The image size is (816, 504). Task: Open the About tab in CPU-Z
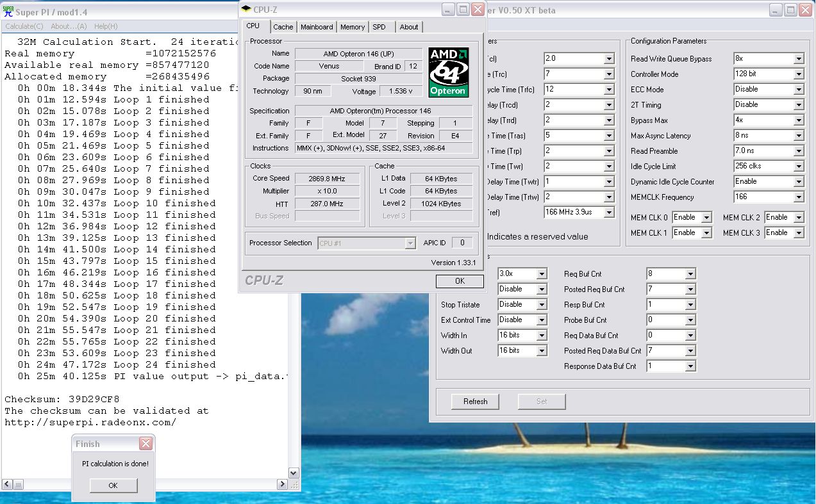[409, 27]
